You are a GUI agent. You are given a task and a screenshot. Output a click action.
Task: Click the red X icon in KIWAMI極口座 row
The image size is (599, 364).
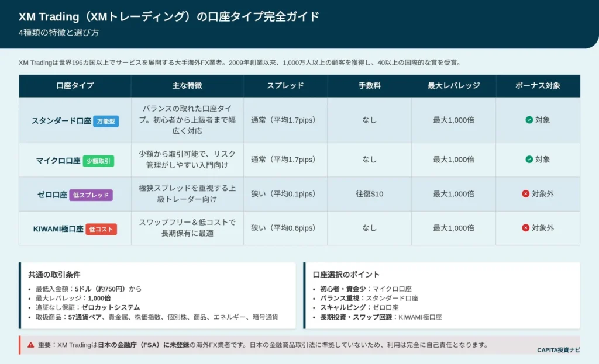(x=526, y=228)
